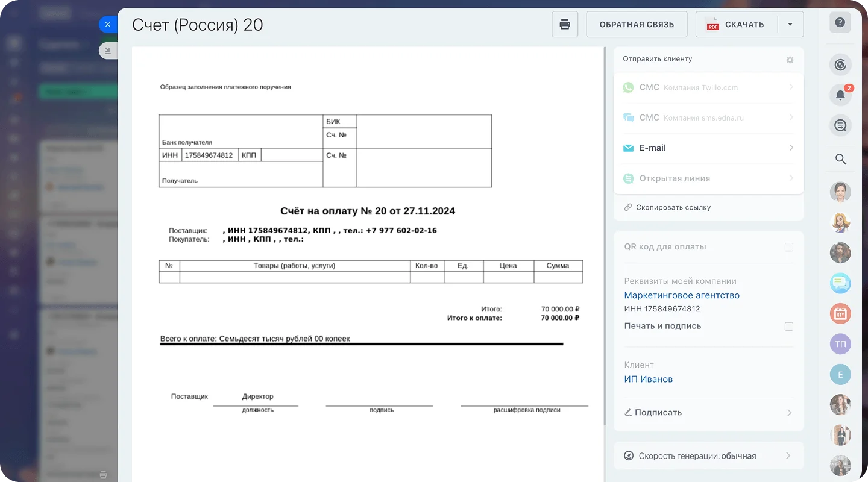Viewport: 868px width, 482px height.
Task: Click the green E-mail envelope icon
Action: click(628, 148)
